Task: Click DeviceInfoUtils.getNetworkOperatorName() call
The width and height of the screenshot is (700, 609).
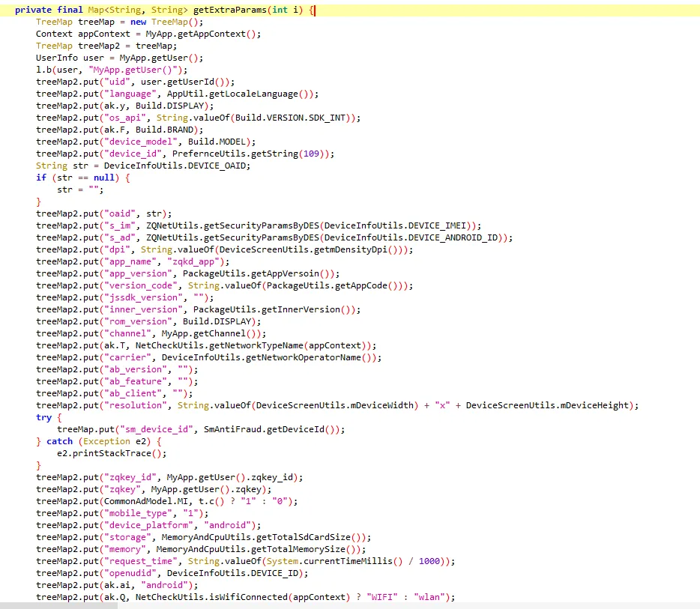Action: pyautogui.click(x=269, y=358)
